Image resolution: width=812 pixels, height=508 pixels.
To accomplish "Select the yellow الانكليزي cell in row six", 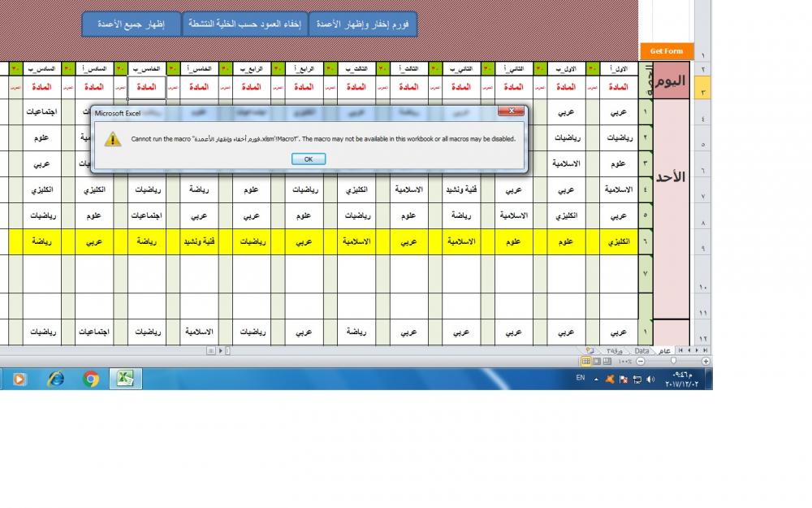I will [x=618, y=241].
